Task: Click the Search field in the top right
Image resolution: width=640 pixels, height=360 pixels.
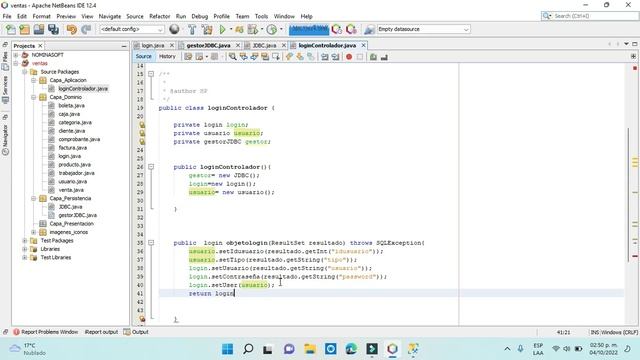Action: pos(590,16)
